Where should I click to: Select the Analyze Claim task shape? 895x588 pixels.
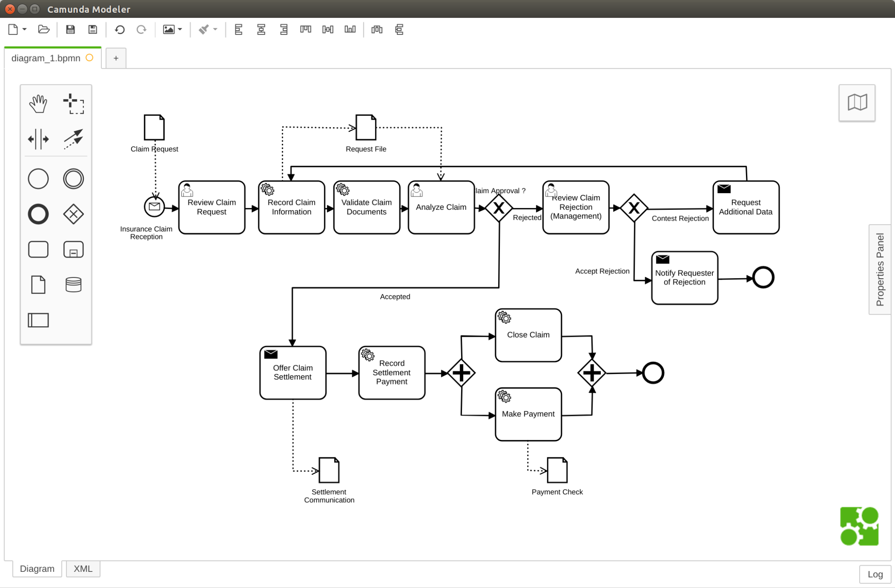[x=441, y=207]
